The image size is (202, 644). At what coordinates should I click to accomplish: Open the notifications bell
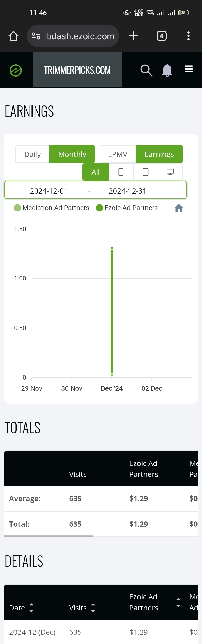(167, 70)
